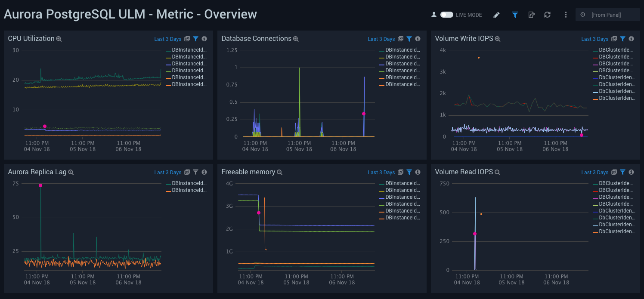Open the share export icon next to the filter
644x299 pixels.
(x=532, y=15)
